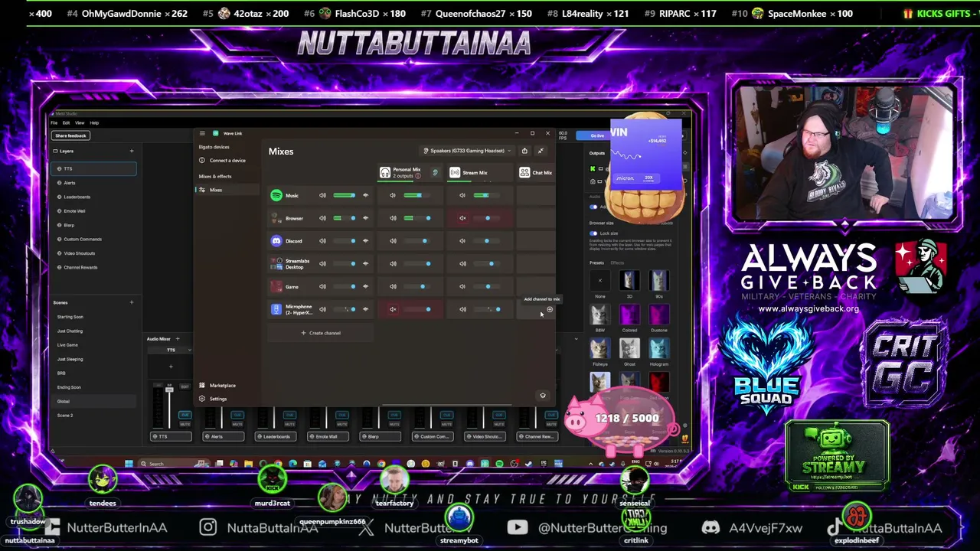The image size is (980, 551).
Task: Add the Microphone channel to Chat Mix
Action: [x=549, y=309]
